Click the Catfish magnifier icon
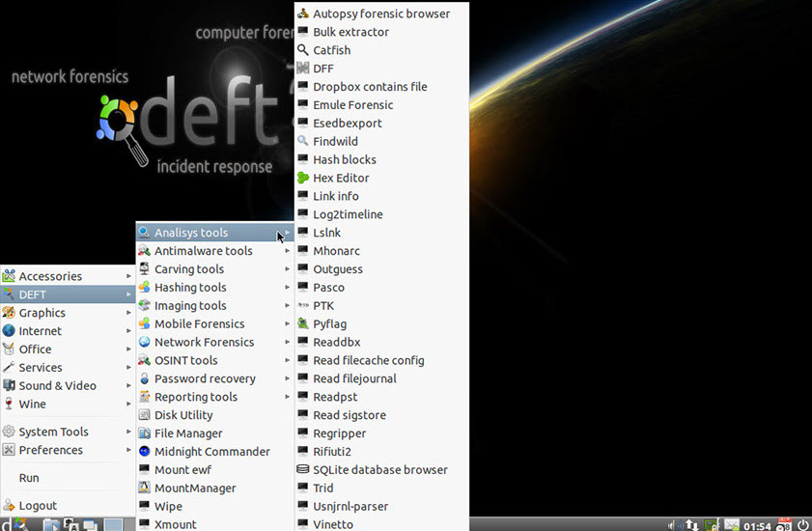 click(x=303, y=50)
